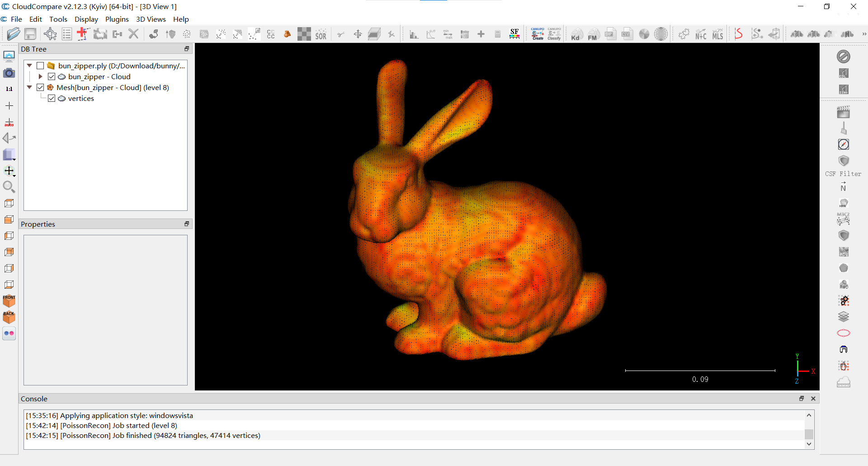This screenshot has width=868, height=466.
Task: Select the bun_zipper - Cloud tree item
Action: 99,76
